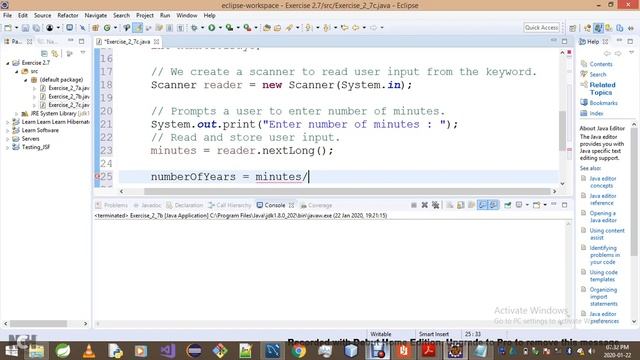
Task: Switch to the Call Hierarchy tab
Action: pyautogui.click(x=229, y=205)
